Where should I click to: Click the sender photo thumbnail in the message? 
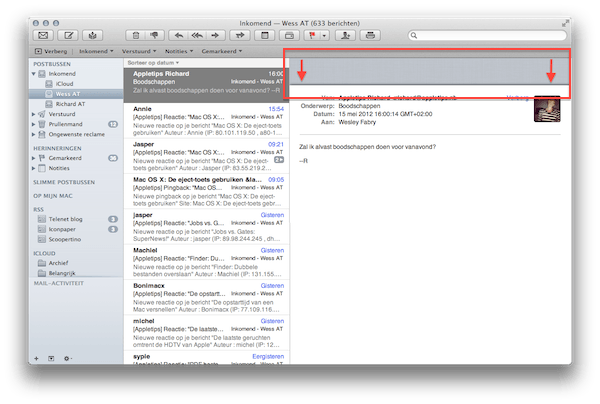tap(547, 109)
